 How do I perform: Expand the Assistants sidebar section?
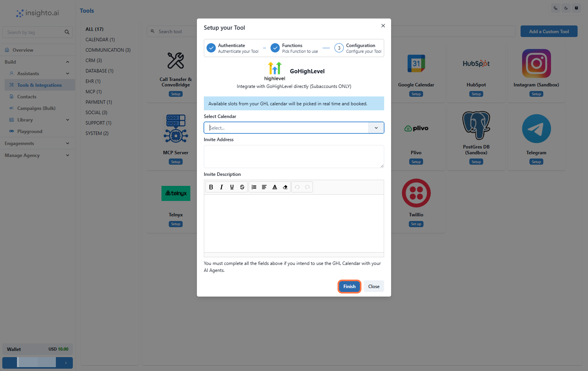click(x=68, y=74)
